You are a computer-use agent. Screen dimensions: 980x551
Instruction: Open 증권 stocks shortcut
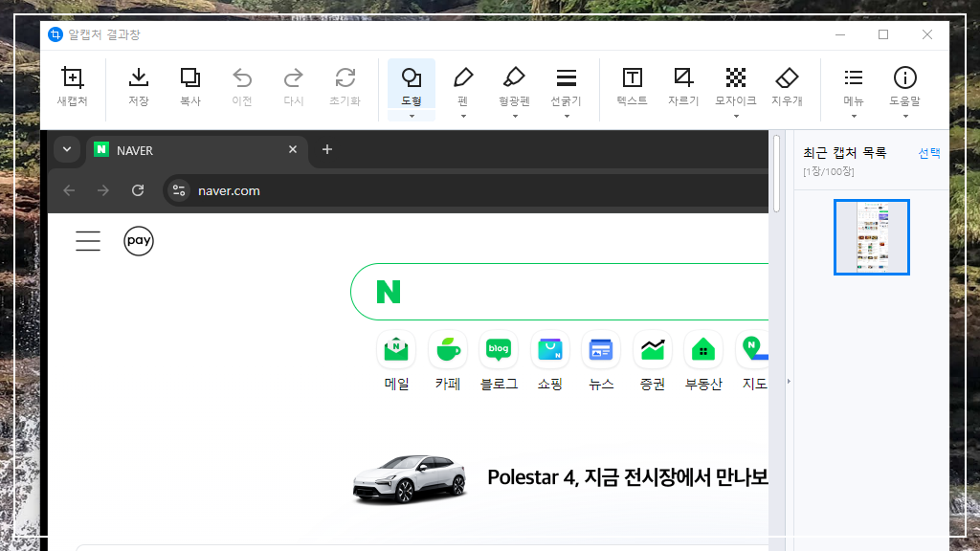pyautogui.click(x=653, y=361)
